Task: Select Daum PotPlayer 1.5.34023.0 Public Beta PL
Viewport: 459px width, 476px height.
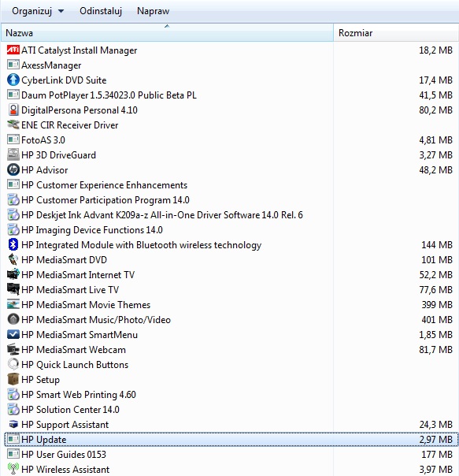Action: click(x=231, y=95)
